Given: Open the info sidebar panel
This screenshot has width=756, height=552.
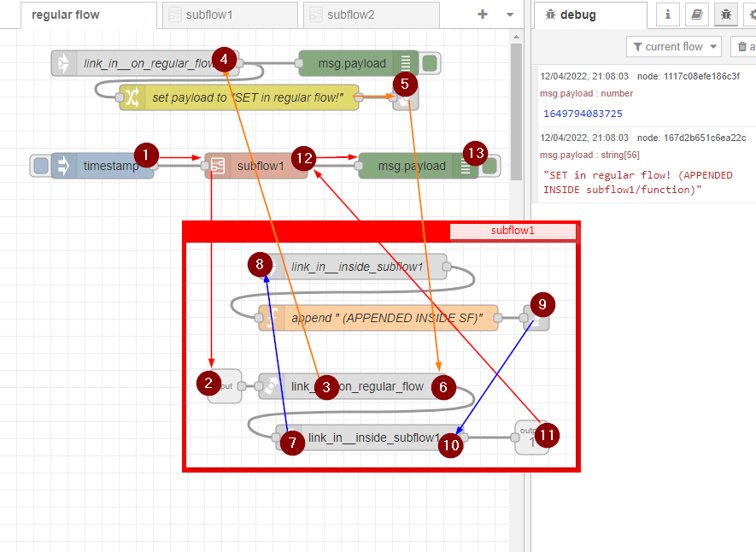Looking at the screenshot, I should 667,15.
